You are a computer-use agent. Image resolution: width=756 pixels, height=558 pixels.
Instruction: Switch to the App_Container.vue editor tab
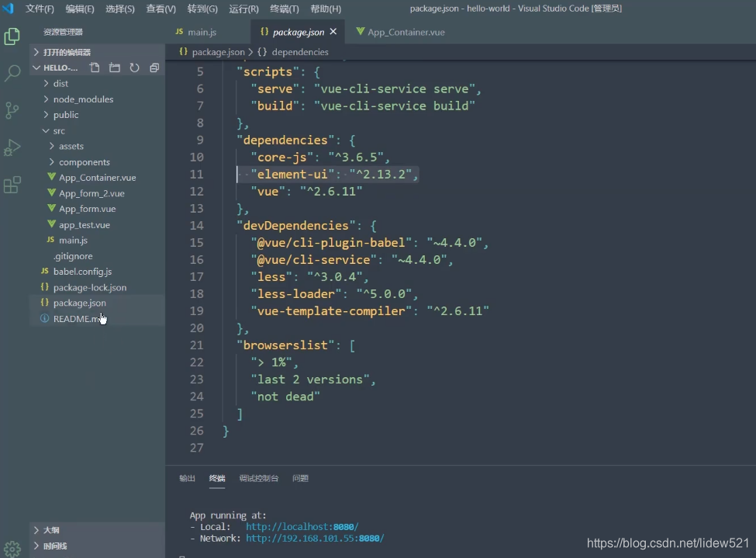tap(406, 32)
